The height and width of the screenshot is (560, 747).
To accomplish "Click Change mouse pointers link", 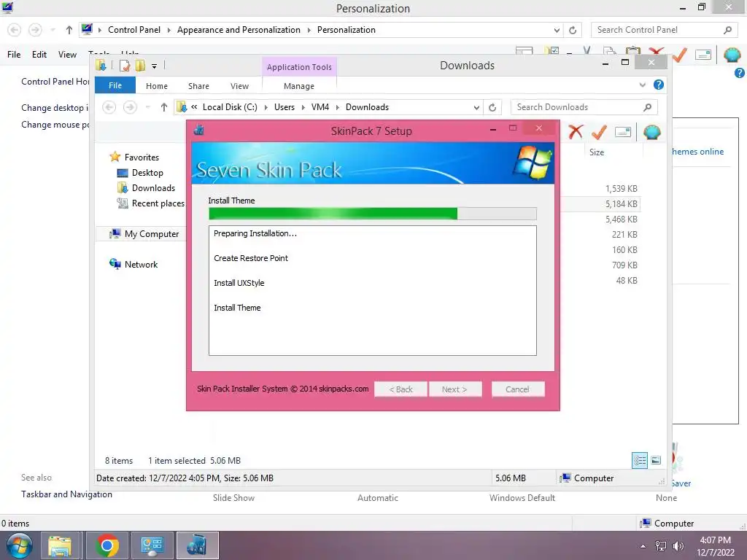I will (x=55, y=125).
